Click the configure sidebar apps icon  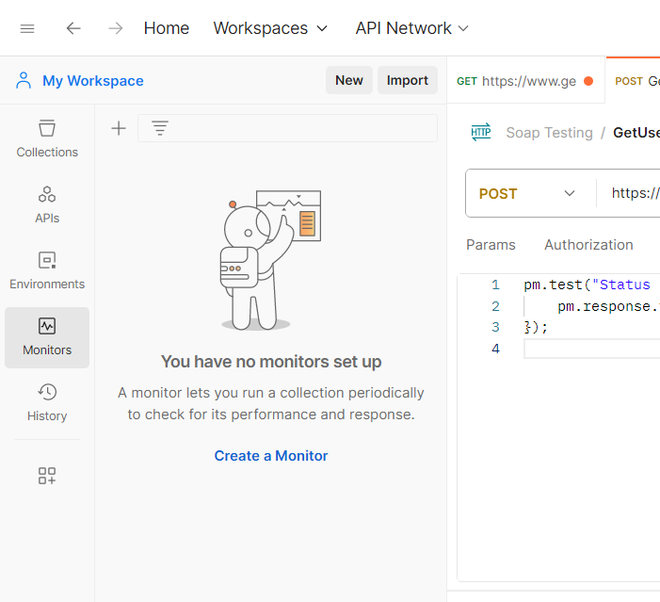pos(47,476)
